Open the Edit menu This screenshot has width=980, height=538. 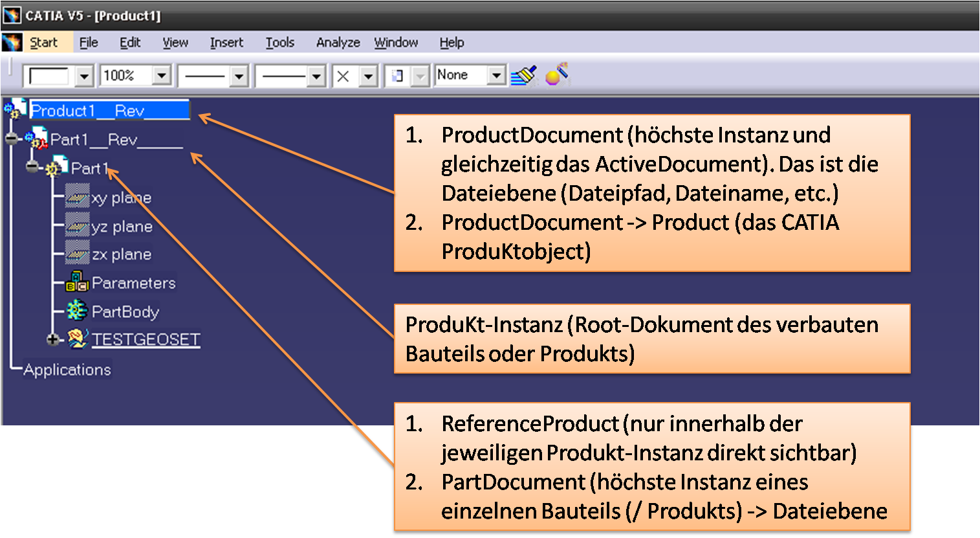[x=130, y=43]
